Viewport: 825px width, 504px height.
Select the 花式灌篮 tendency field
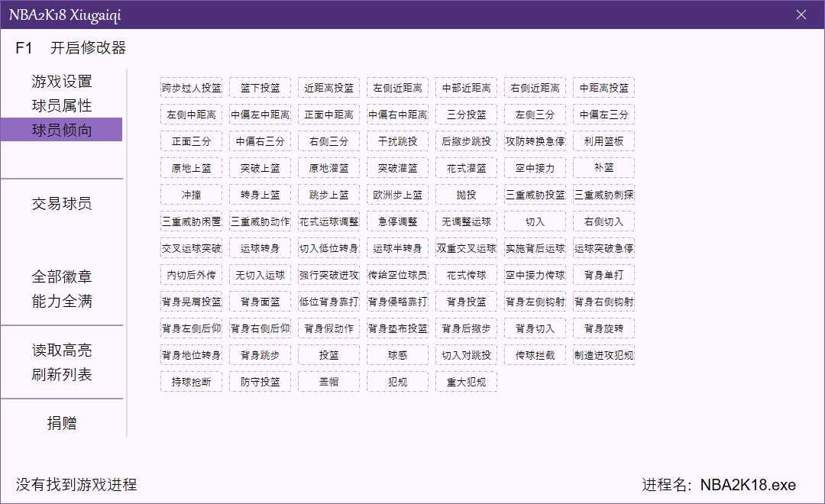click(x=467, y=168)
